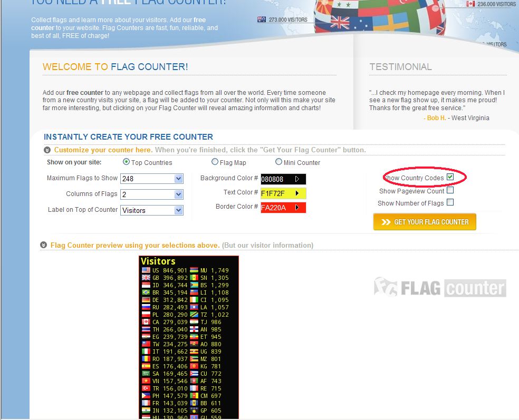519x420 pixels.
Task: Click the LA flag beside 1,057
Action: click(194, 307)
